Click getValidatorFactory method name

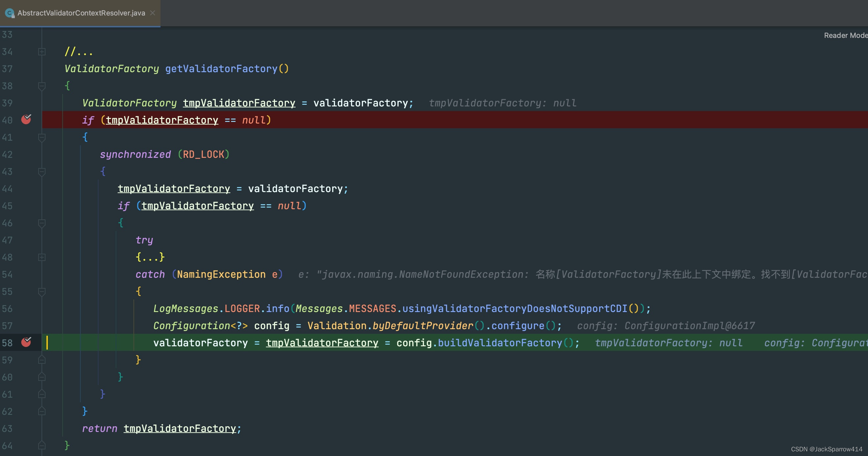click(221, 69)
